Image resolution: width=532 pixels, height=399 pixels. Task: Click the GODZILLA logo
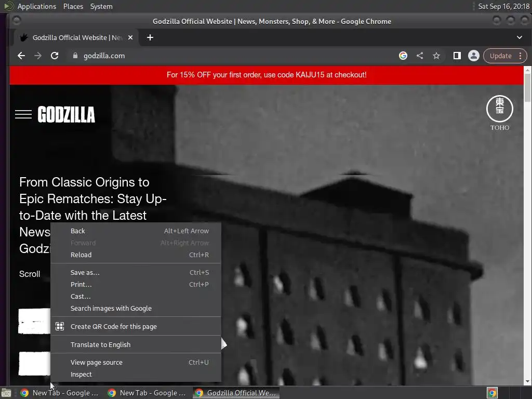(x=66, y=114)
